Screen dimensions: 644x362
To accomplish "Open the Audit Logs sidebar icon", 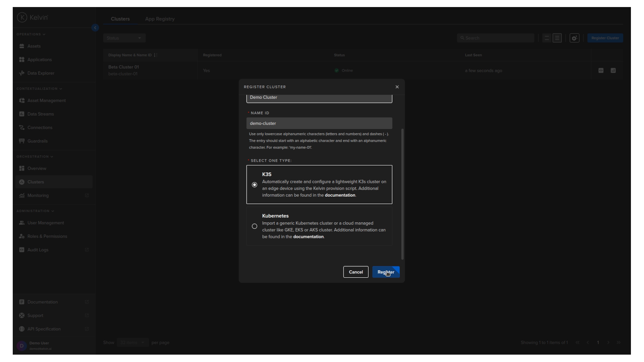I will 22,250.
